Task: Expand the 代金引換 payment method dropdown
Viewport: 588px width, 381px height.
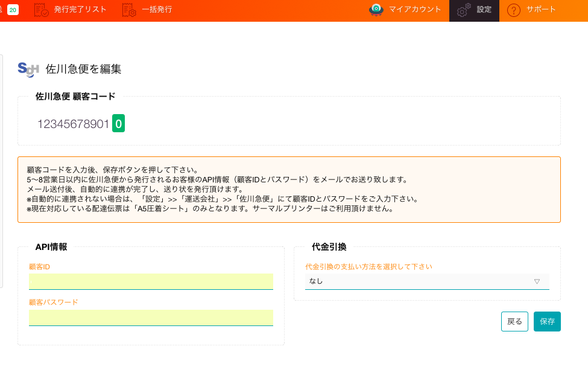Action: pyautogui.click(x=427, y=281)
